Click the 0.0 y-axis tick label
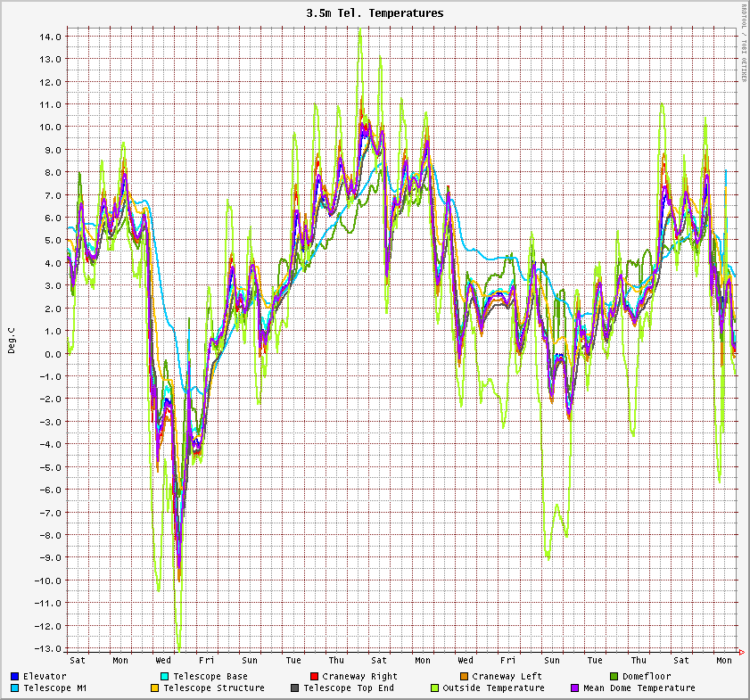 (53, 354)
